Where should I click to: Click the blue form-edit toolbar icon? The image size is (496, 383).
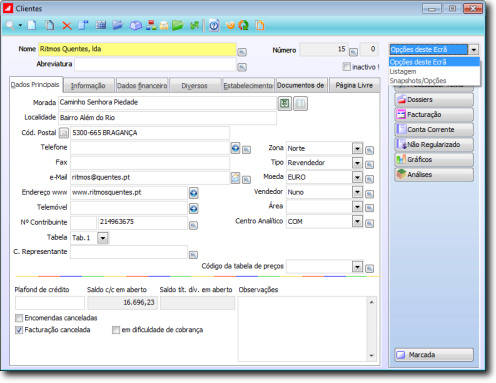click(x=83, y=25)
